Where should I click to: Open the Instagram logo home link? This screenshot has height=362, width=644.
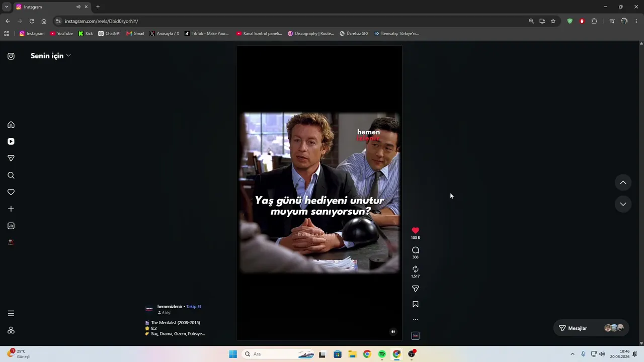11,56
